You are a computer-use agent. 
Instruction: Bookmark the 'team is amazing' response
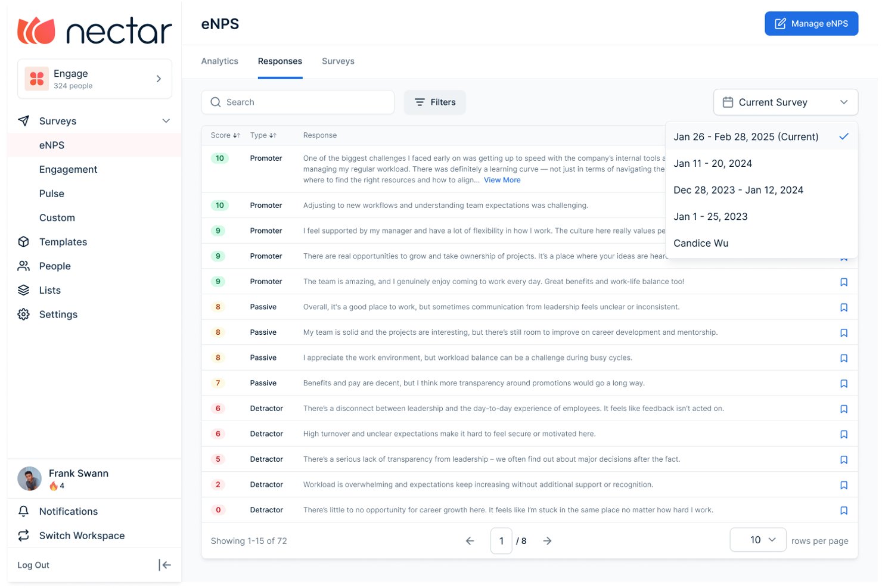844,282
